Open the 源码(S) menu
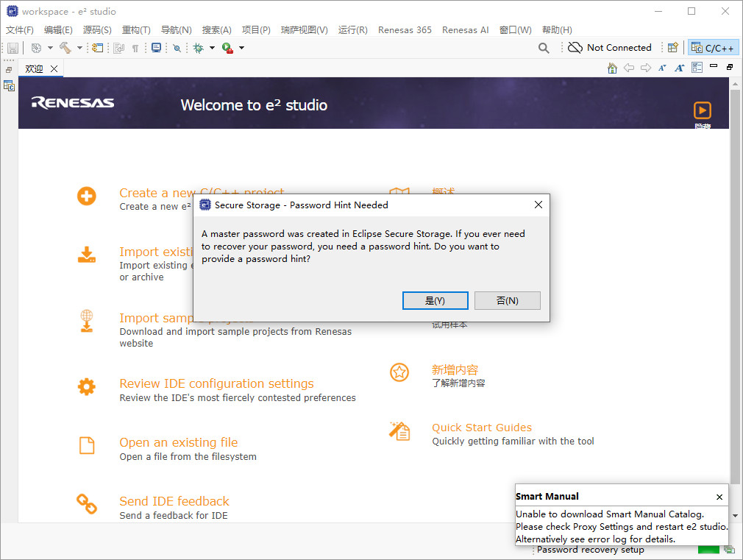Screen dimensions: 743x560 (97, 30)
